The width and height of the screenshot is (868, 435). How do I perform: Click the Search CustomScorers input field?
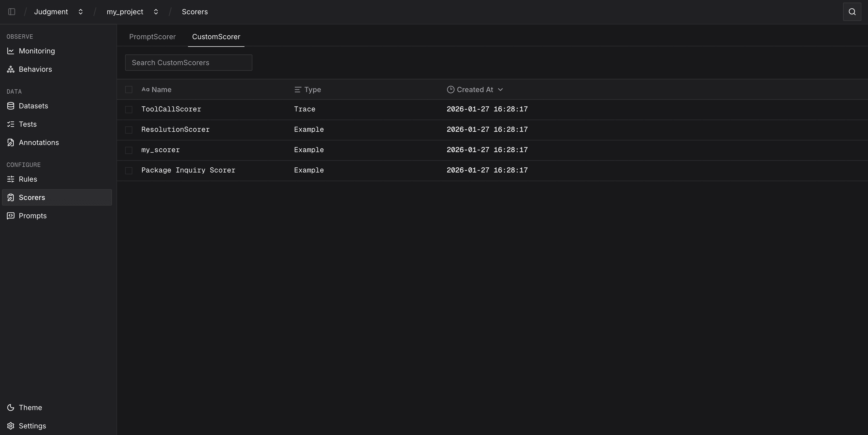click(188, 63)
